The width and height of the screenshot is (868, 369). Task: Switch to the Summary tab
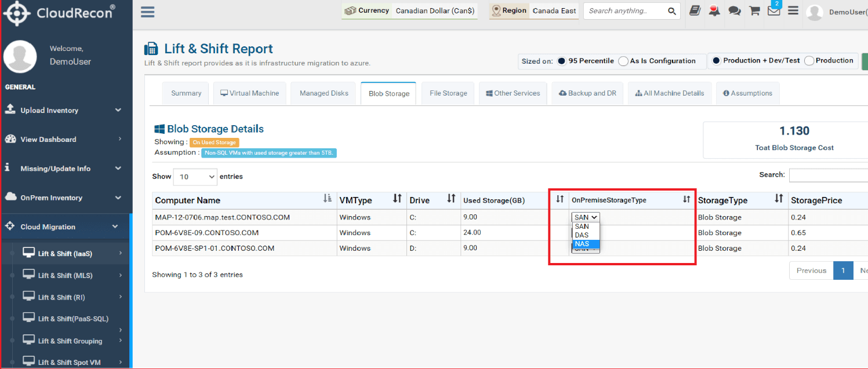186,93
